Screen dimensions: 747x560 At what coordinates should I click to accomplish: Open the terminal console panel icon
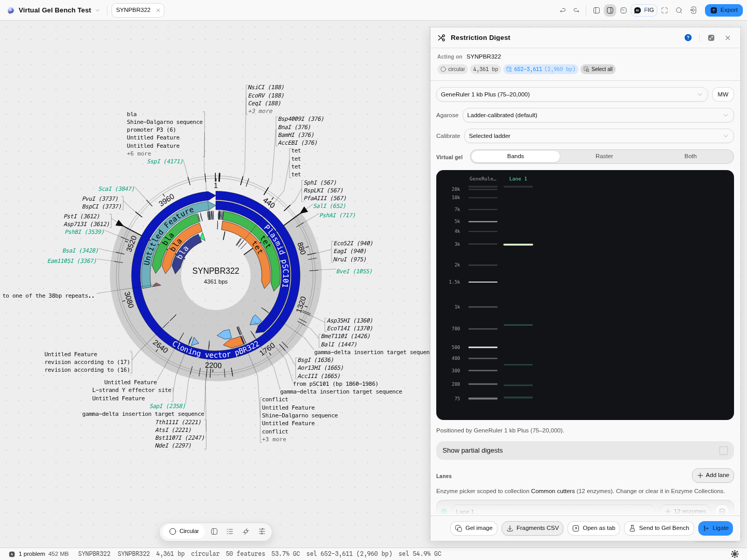624,10
